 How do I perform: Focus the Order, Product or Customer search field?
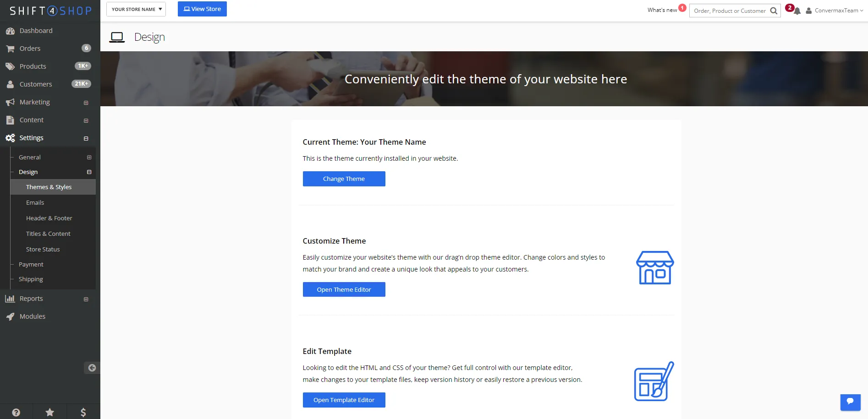pos(729,11)
